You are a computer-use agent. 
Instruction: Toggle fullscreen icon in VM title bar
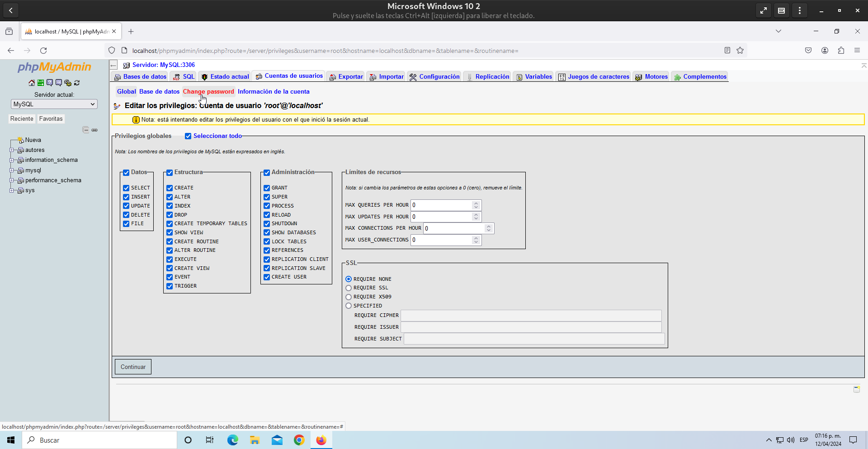(x=764, y=10)
